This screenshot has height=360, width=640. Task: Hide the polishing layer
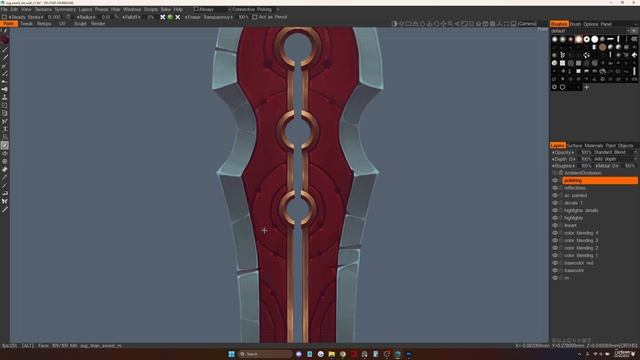pos(555,180)
